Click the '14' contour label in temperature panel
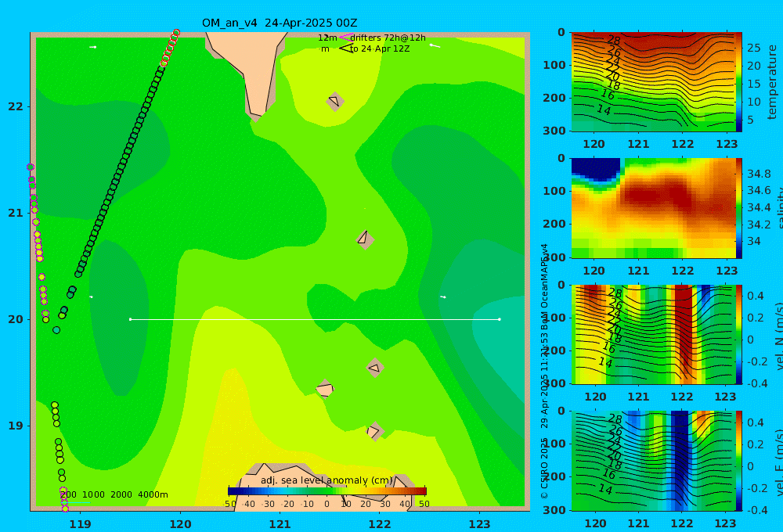The height and width of the screenshot is (532, 783). point(604,110)
